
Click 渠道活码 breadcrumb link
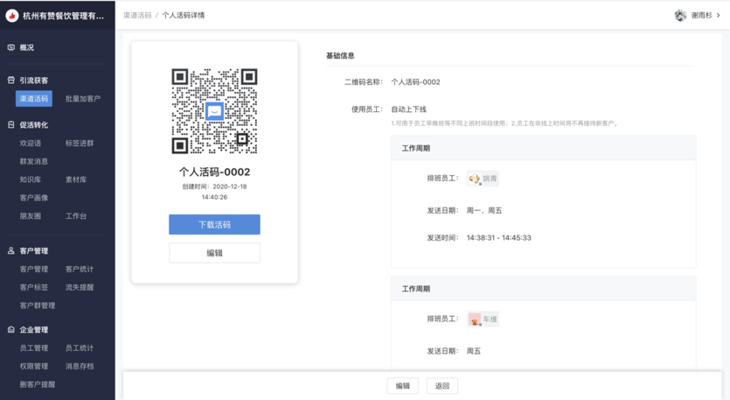[x=137, y=15]
